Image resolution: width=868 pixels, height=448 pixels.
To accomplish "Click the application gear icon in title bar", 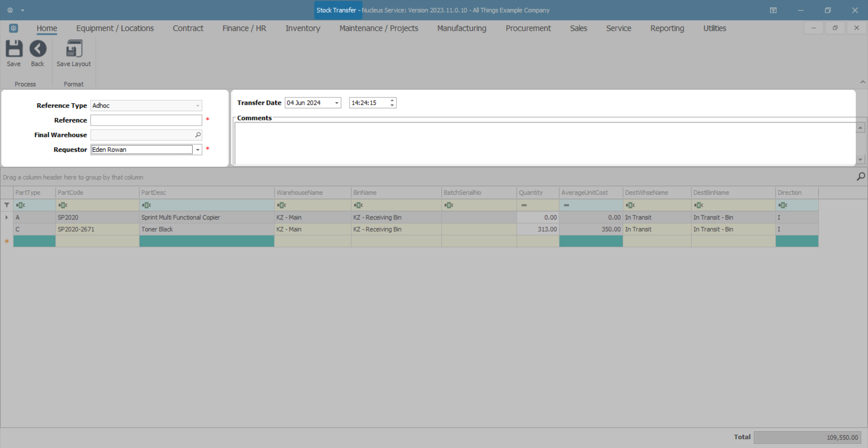I will tap(10, 10).
